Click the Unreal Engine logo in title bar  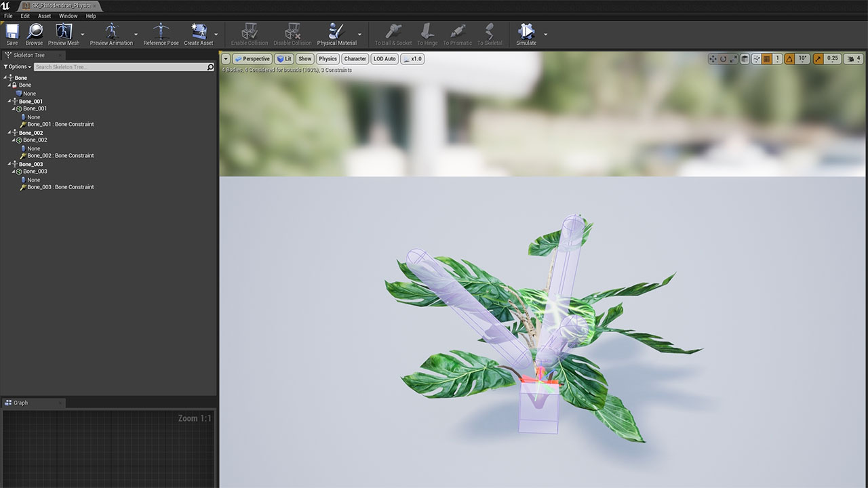click(x=6, y=5)
